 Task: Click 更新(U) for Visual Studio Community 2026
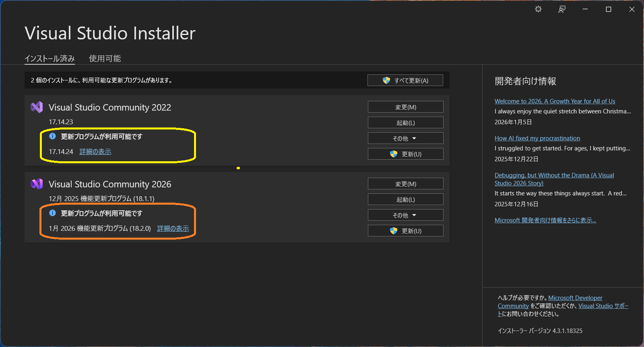(406, 231)
